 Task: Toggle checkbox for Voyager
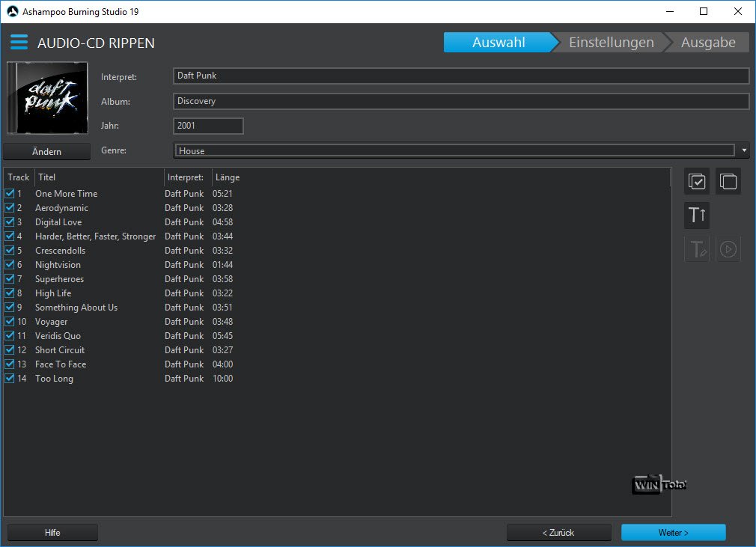(10, 322)
